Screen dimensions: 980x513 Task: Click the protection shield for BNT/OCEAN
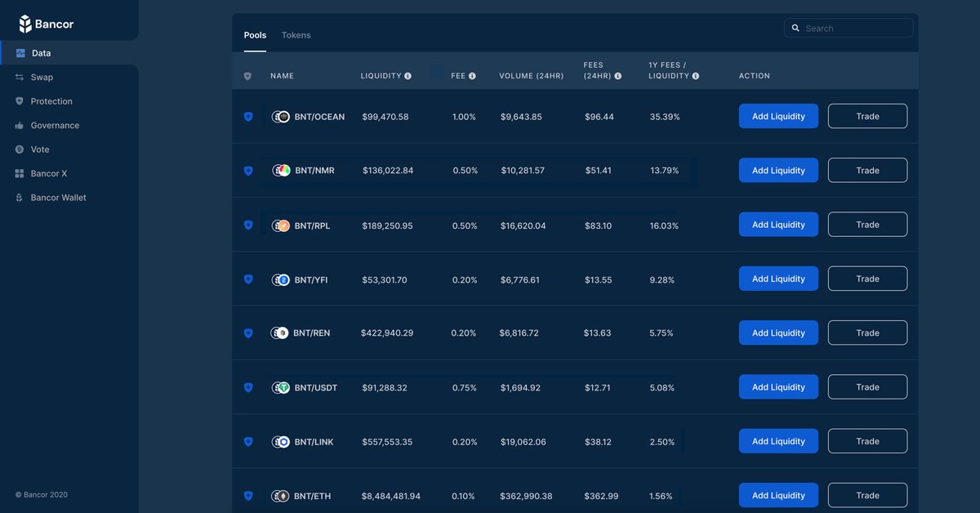click(248, 117)
